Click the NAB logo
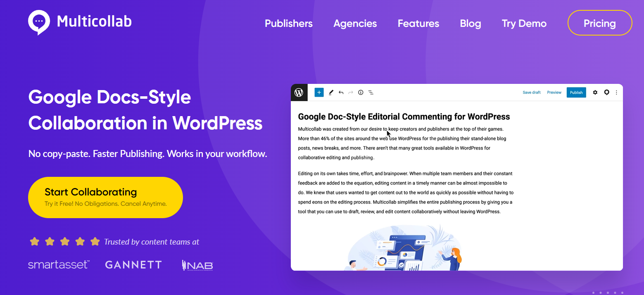Screen dimensions: 644x295 pos(197,265)
